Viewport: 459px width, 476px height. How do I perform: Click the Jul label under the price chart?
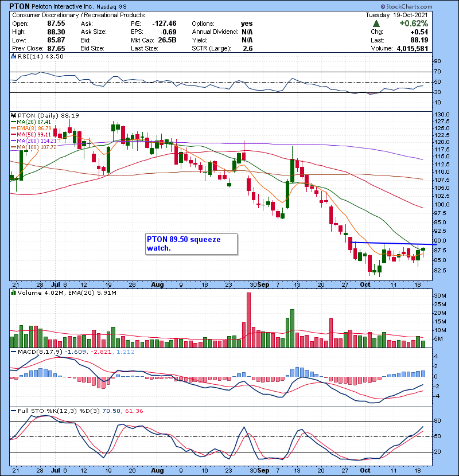(56, 285)
